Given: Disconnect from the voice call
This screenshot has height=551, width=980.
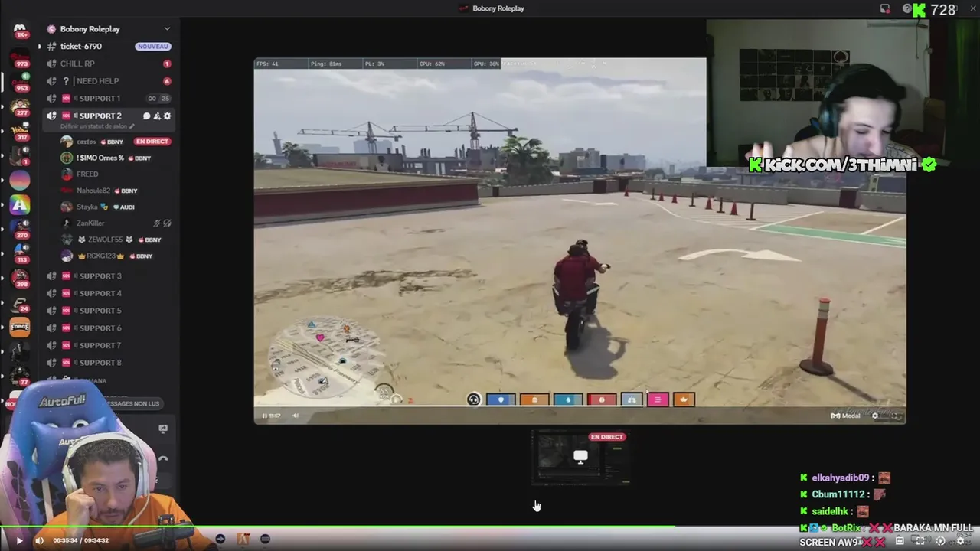Looking at the screenshot, I should tap(163, 459).
